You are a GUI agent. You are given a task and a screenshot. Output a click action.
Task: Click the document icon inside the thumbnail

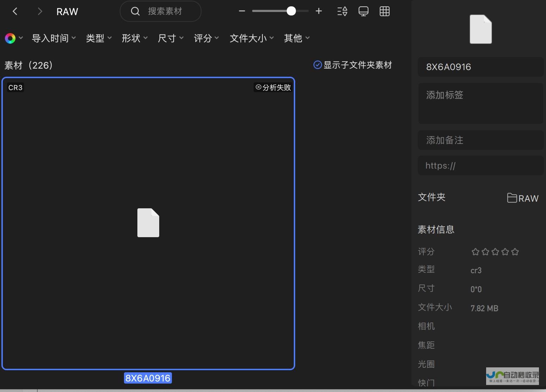tap(148, 223)
